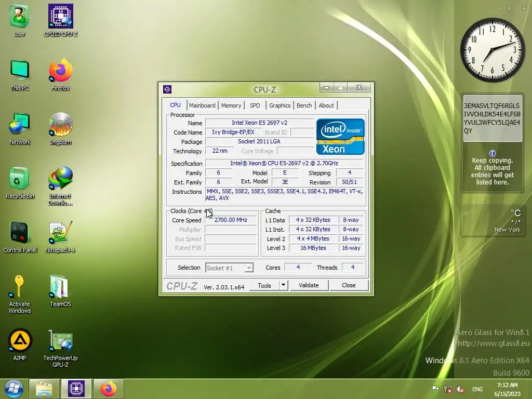The width and height of the screenshot is (532, 399).
Task: Click Package value Socket 2011 LGA
Action: 260,141
